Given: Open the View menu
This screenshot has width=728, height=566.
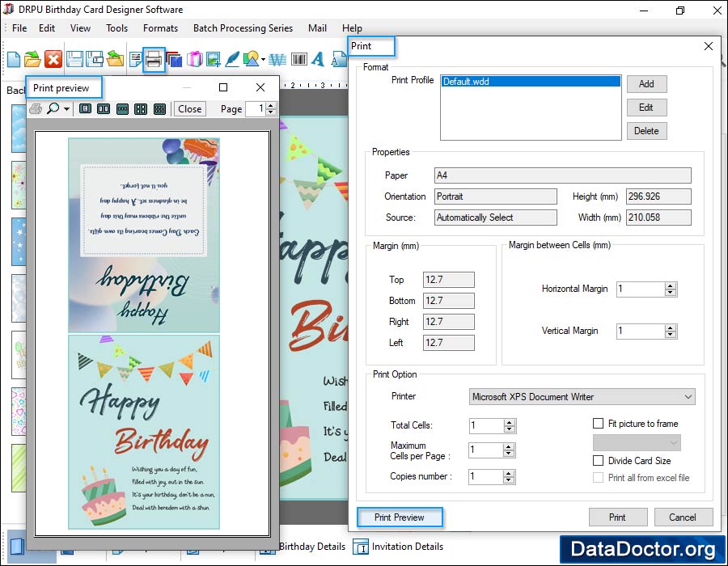Looking at the screenshot, I should pyautogui.click(x=80, y=28).
